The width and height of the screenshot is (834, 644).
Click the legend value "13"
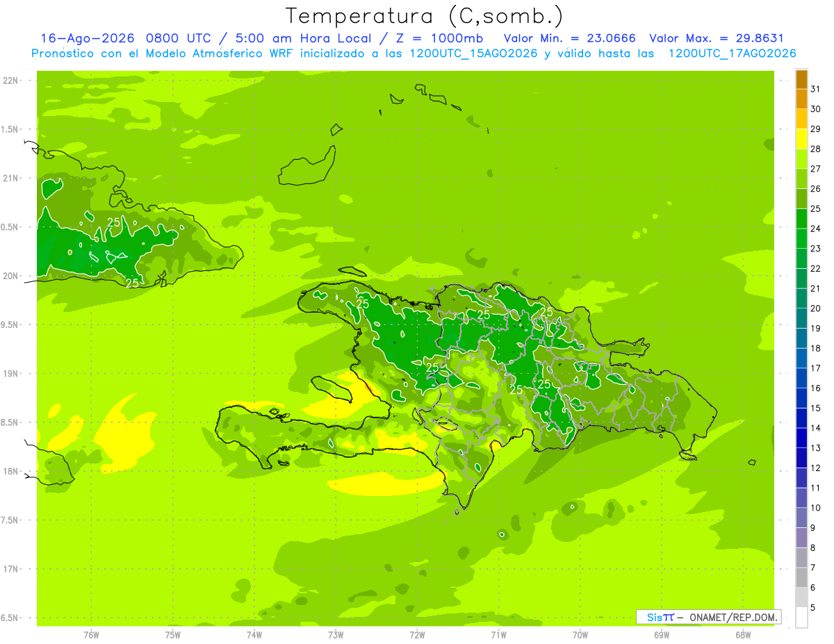(815, 448)
